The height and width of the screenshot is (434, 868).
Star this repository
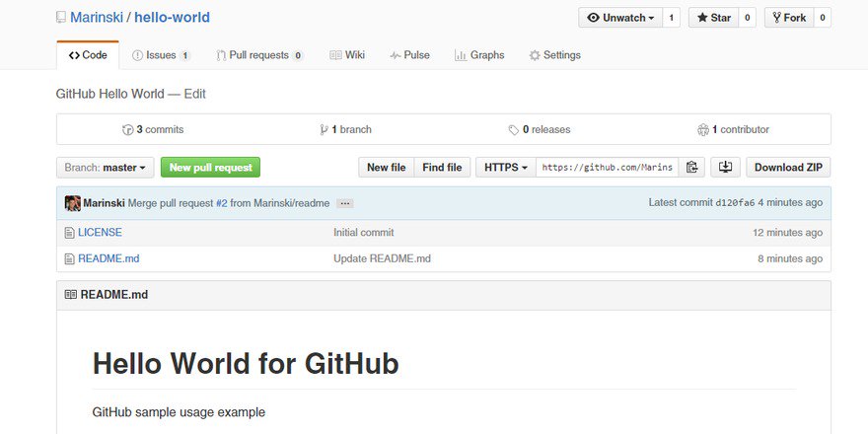[713, 18]
